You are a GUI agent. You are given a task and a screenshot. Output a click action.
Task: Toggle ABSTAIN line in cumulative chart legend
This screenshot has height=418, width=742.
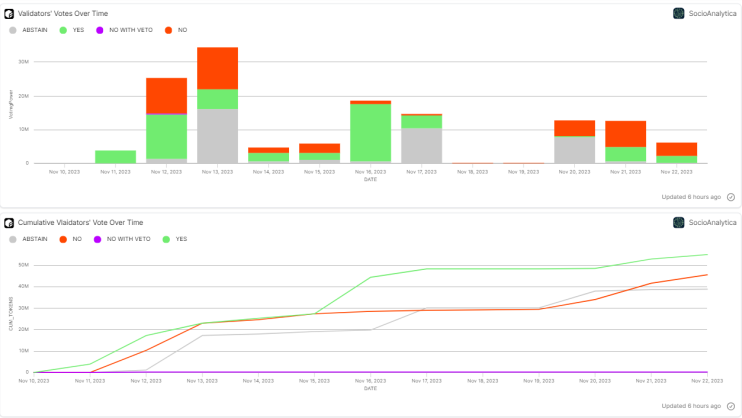point(28,239)
